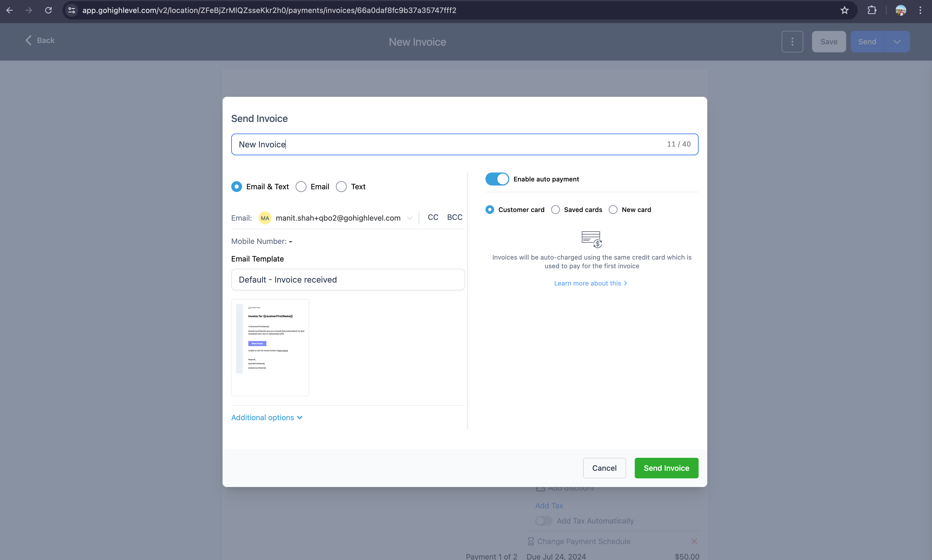Viewport: 932px width, 560px height.
Task: Click Learn more about this link
Action: 590,283
